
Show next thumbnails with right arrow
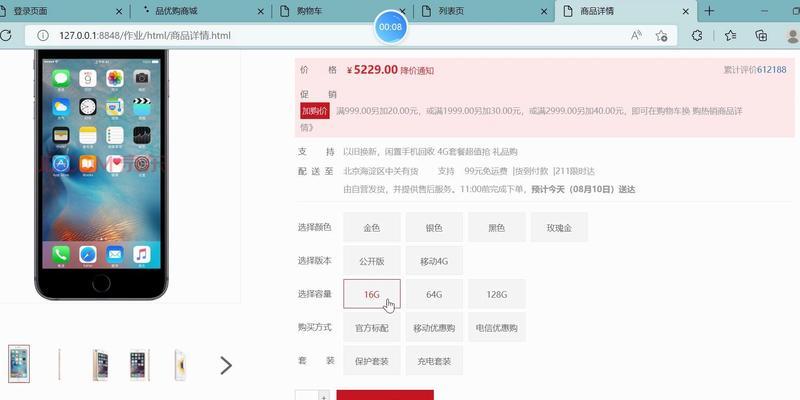(226, 365)
